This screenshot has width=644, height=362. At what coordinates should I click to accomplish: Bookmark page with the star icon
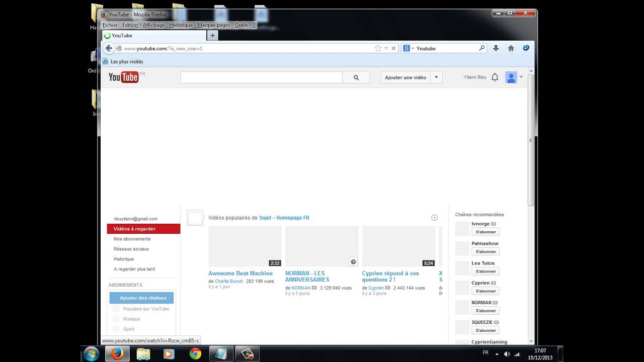[378, 48]
